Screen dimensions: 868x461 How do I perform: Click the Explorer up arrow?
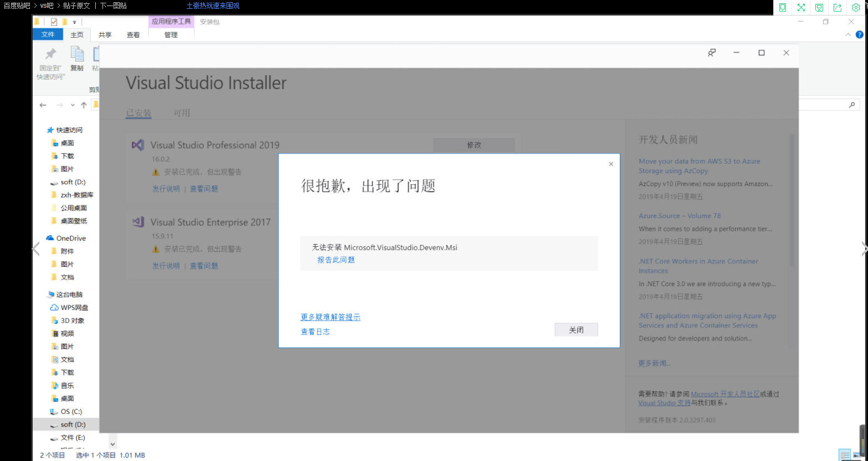coord(84,105)
